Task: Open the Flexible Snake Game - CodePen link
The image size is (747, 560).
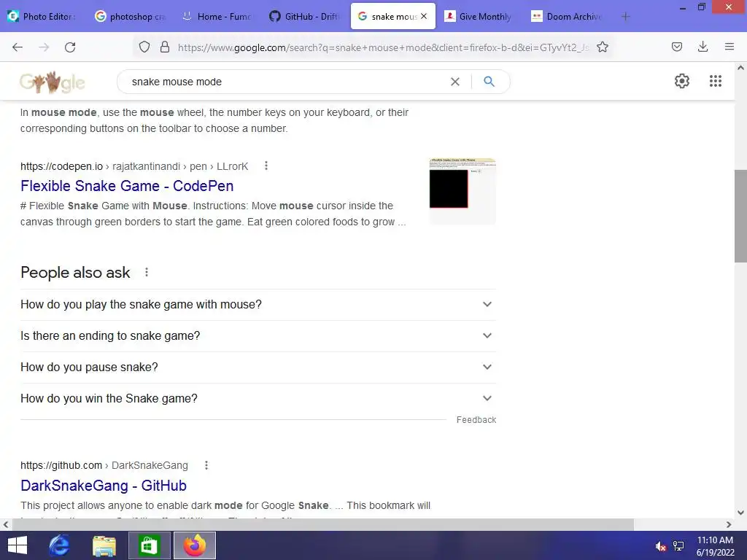Action: [x=127, y=186]
